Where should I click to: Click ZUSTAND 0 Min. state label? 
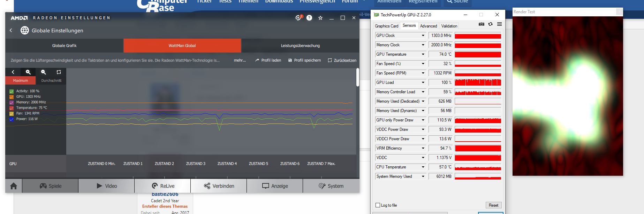click(101, 164)
